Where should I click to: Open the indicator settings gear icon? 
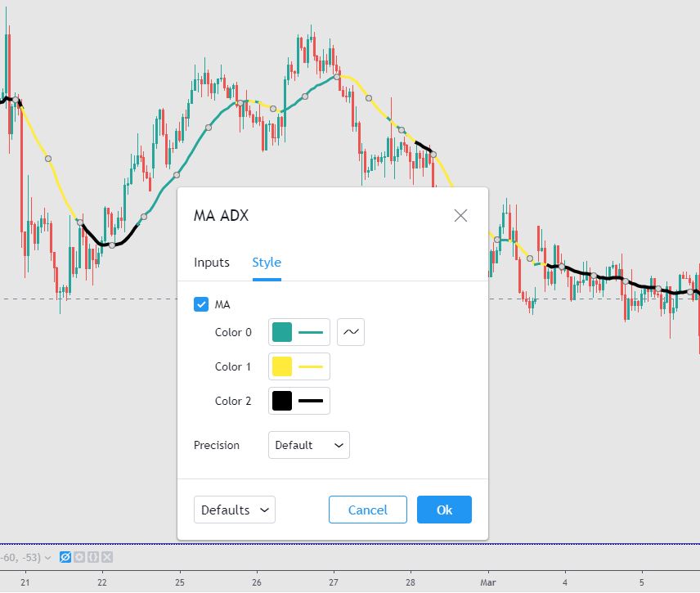78,556
